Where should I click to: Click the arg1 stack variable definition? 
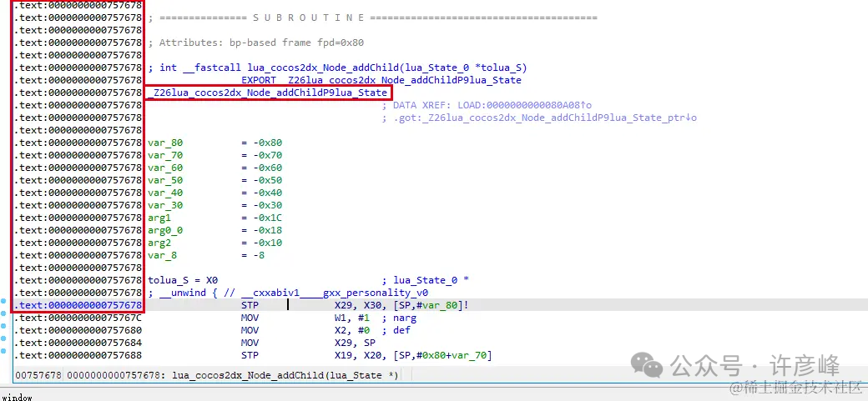(159, 218)
